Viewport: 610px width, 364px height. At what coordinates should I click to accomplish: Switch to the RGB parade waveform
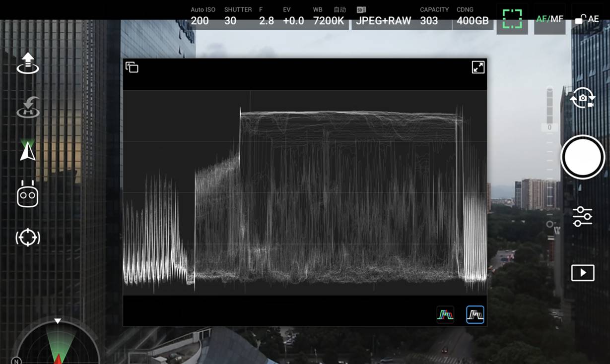tap(445, 314)
